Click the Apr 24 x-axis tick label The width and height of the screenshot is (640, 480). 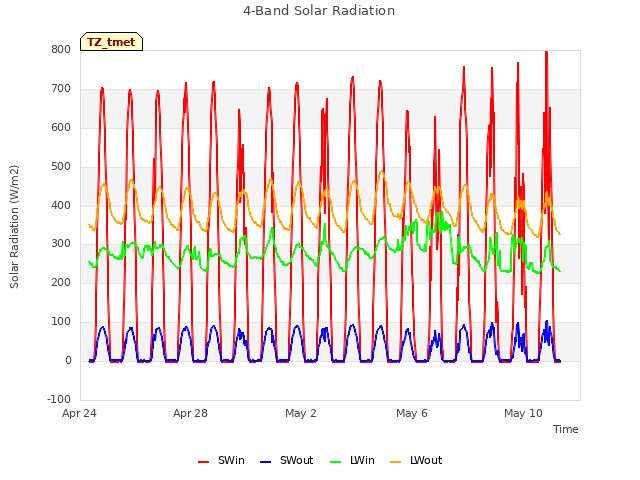click(x=79, y=413)
